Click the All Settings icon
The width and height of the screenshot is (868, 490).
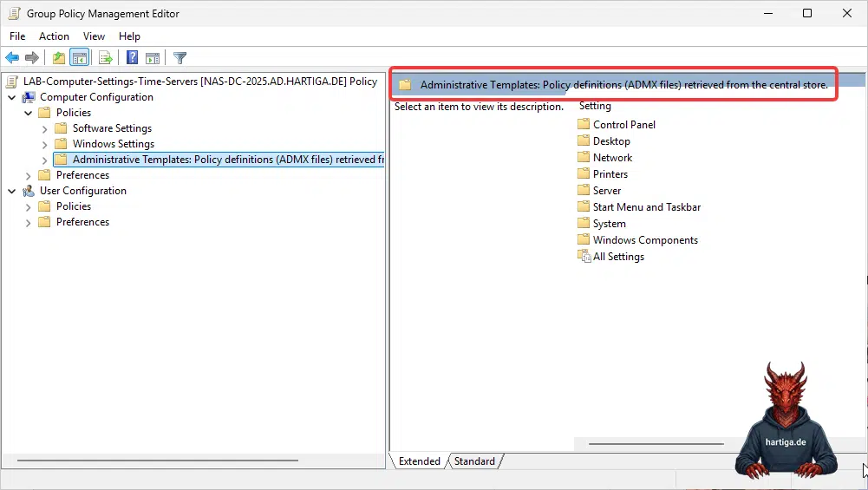coord(584,257)
